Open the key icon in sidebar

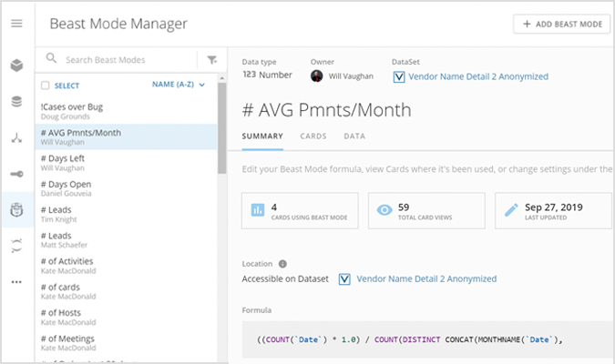pos(16,174)
